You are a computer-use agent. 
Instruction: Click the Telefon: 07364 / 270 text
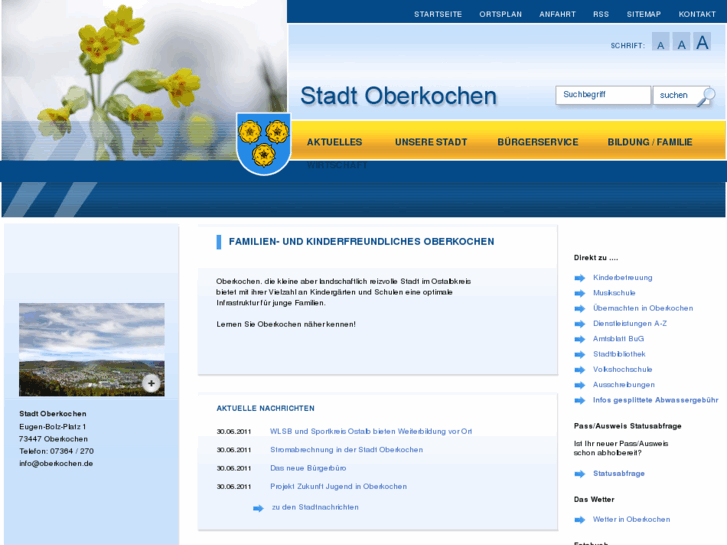(x=57, y=451)
